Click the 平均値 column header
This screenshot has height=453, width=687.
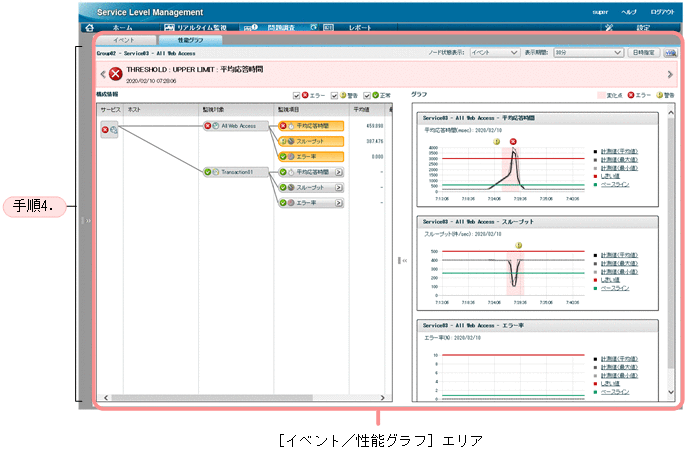point(361,110)
